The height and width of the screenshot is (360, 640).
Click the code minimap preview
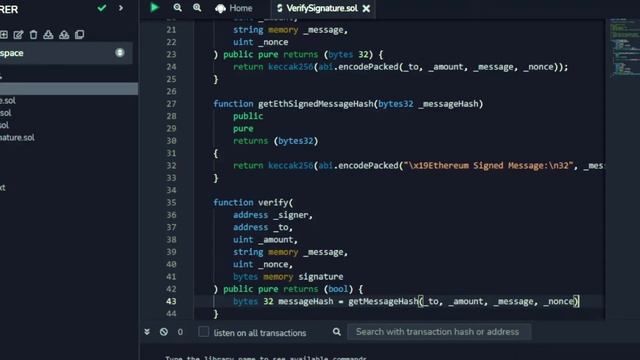tap(624, 47)
